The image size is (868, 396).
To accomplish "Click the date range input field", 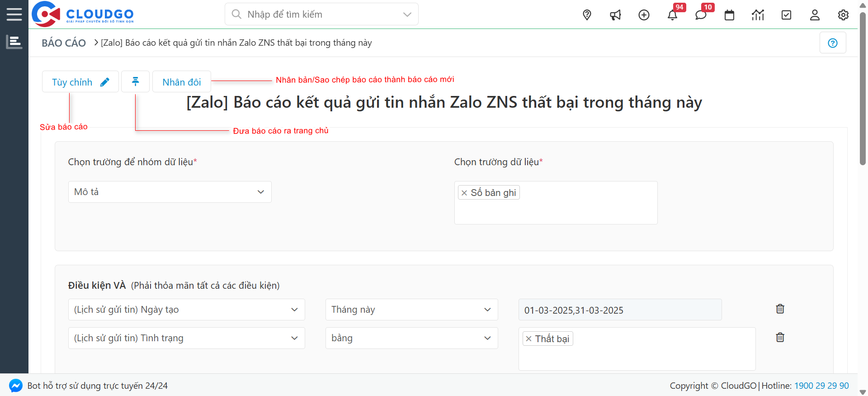I will pos(619,310).
